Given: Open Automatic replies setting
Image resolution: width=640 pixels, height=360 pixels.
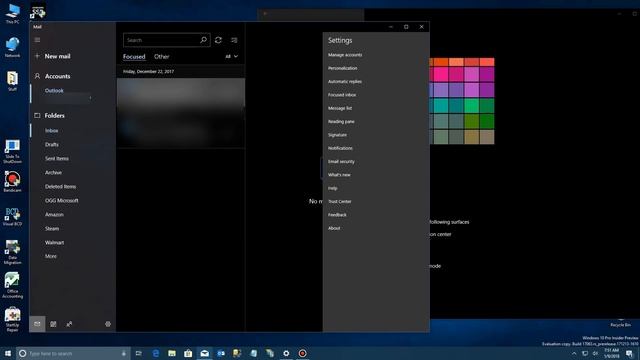Looking at the screenshot, I should 344,82.
